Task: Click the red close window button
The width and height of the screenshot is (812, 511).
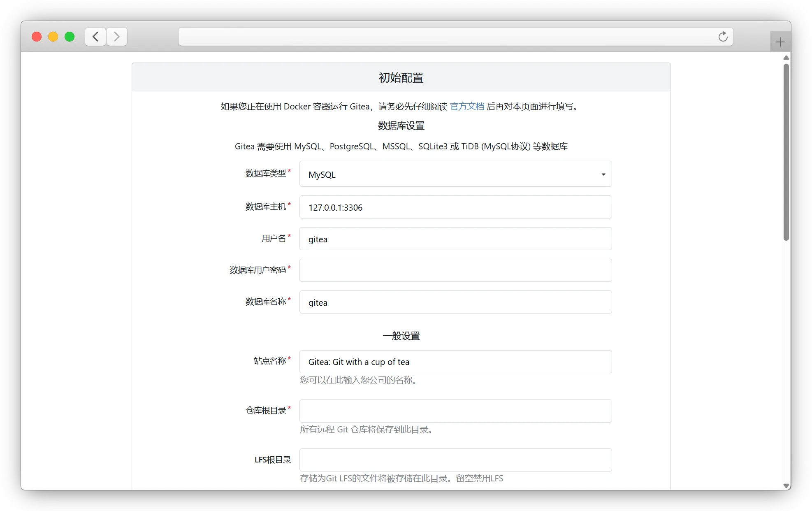Action: pos(37,37)
